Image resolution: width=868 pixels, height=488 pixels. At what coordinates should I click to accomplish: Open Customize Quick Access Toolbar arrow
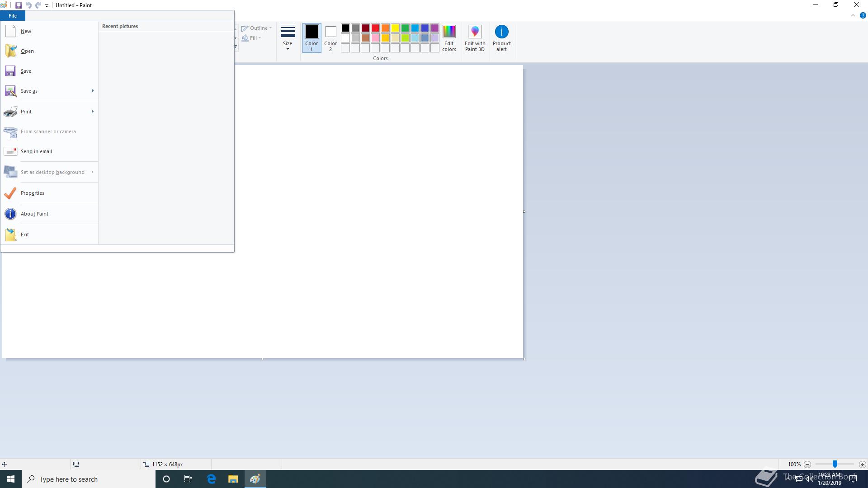coord(47,6)
